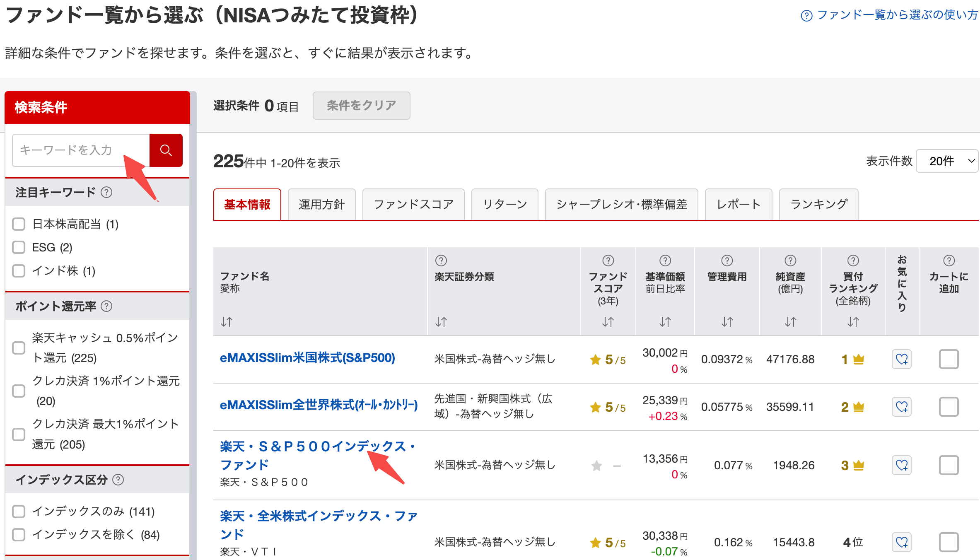Screen dimensions: 980x560
Task: Open the 表示件数 20件 dropdown
Action: 947,161
